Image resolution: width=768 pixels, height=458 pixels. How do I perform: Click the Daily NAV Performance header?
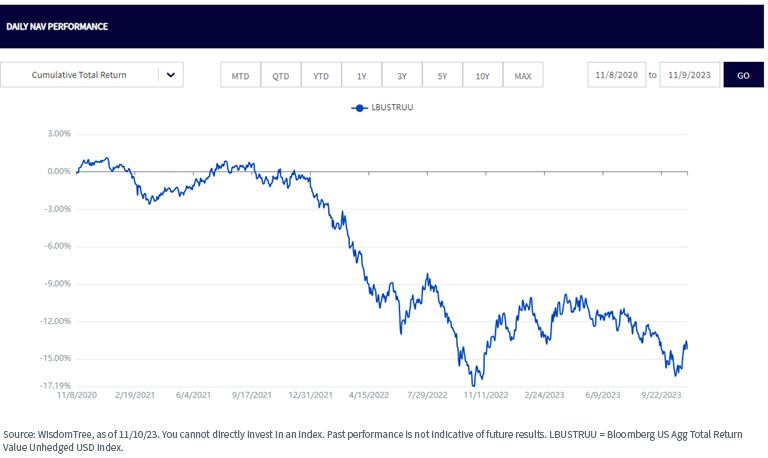(x=57, y=26)
